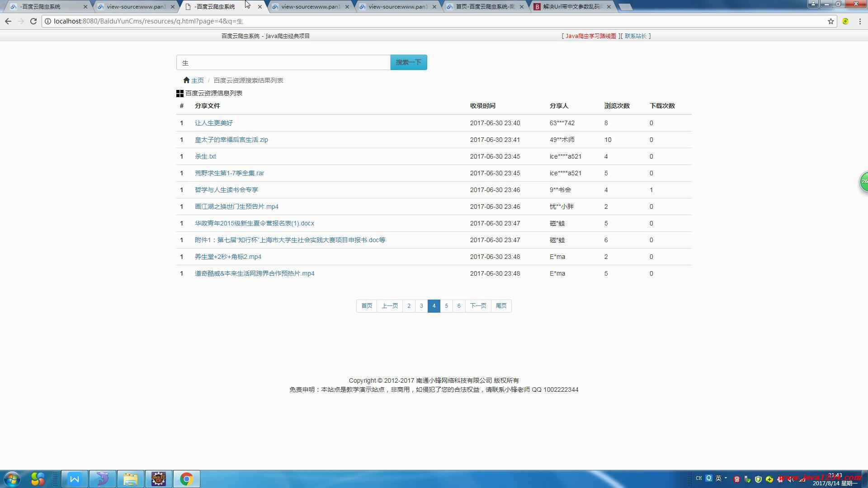Viewport: 868px width, 488px height.
Task: Click sharer name 49**术师
Action: [x=562, y=140]
